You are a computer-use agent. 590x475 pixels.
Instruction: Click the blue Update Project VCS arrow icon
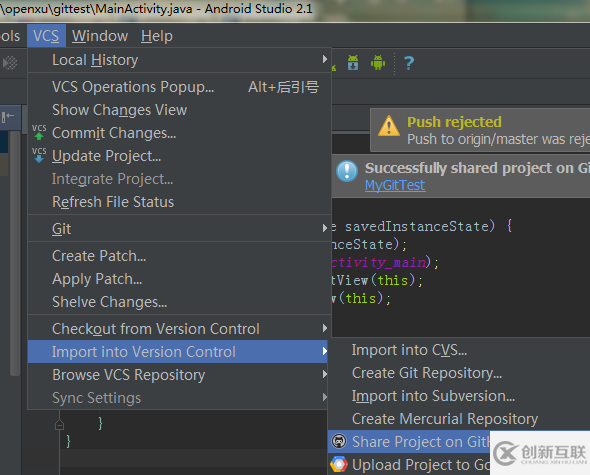tap(39, 155)
